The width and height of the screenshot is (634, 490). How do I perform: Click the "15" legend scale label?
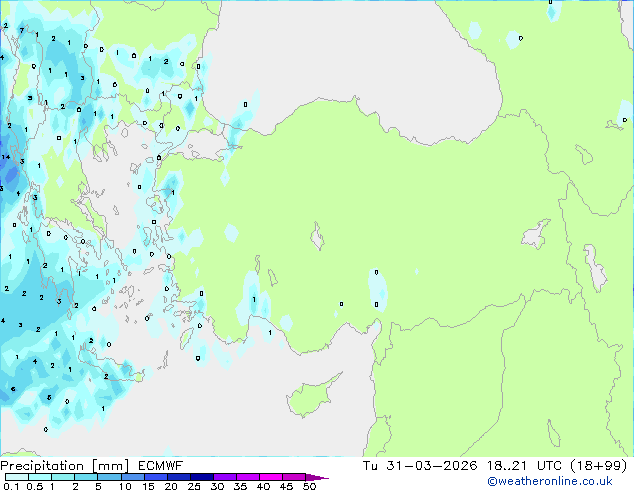[x=148, y=486]
